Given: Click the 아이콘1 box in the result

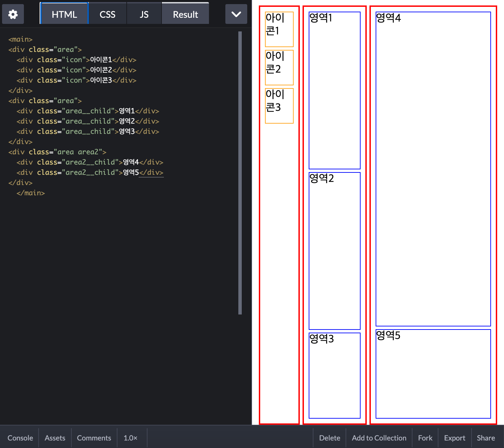Looking at the screenshot, I should coord(279,29).
